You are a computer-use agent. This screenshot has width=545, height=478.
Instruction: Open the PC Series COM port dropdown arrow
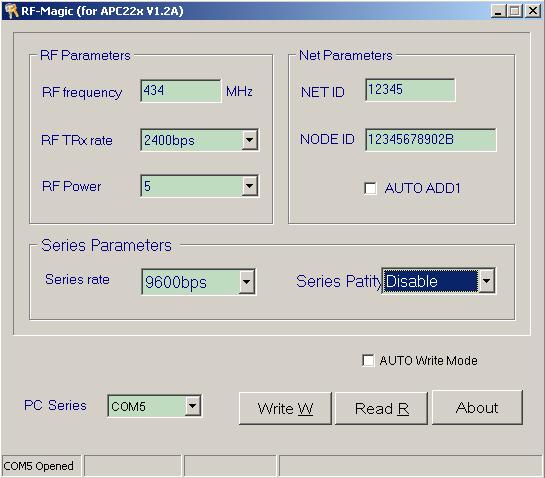click(193, 406)
